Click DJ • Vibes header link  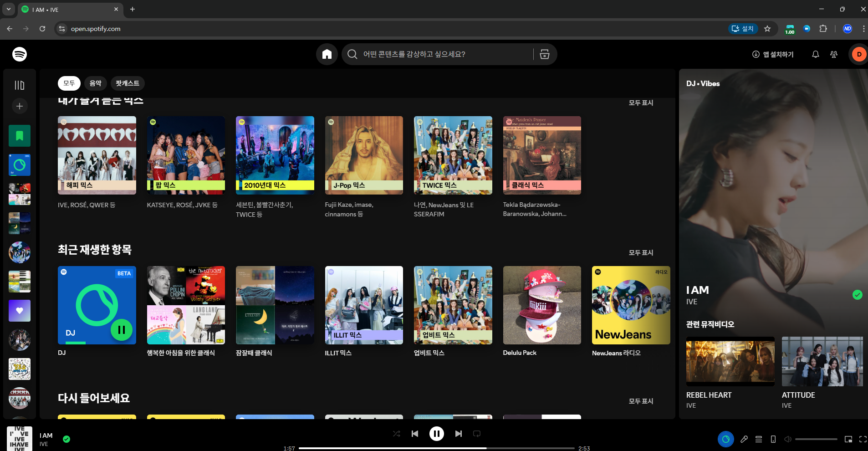(703, 83)
